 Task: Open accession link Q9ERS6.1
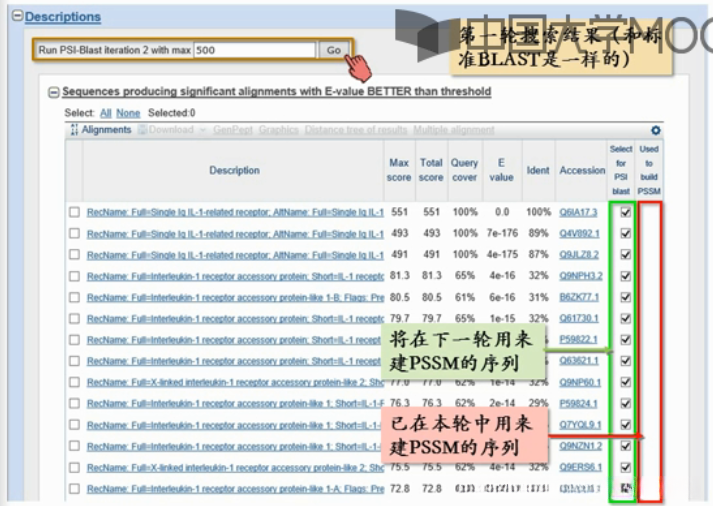581,467
